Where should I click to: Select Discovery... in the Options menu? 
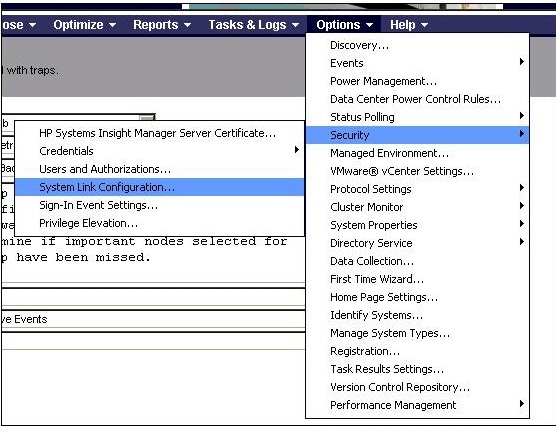pos(417,45)
